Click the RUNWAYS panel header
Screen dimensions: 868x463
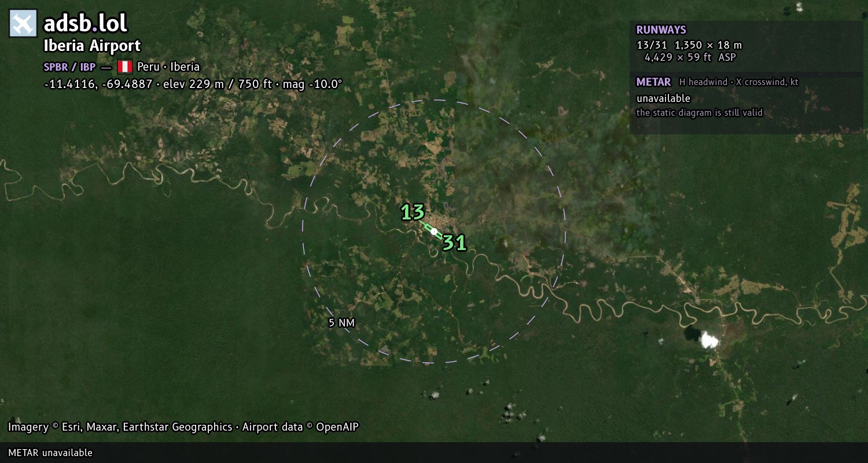(x=661, y=30)
